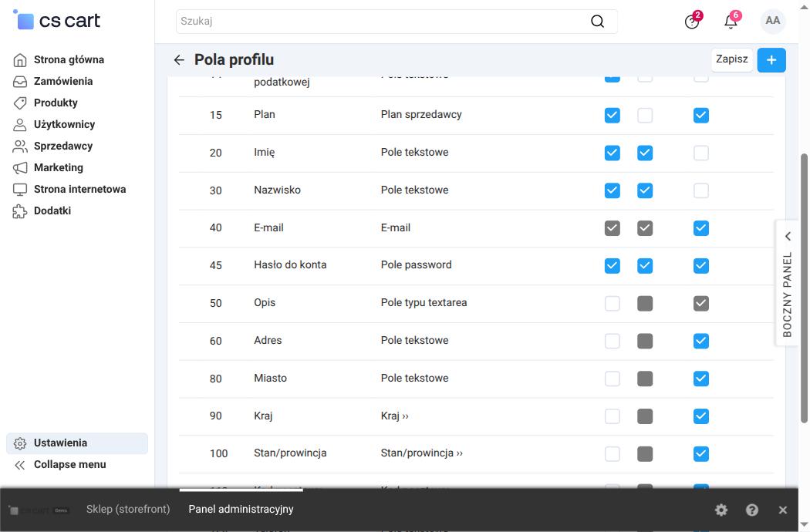Image resolution: width=810 pixels, height=532 pixels.
Task: Check first checkbox in Miasto row
Action: click(x=613, y=379)
